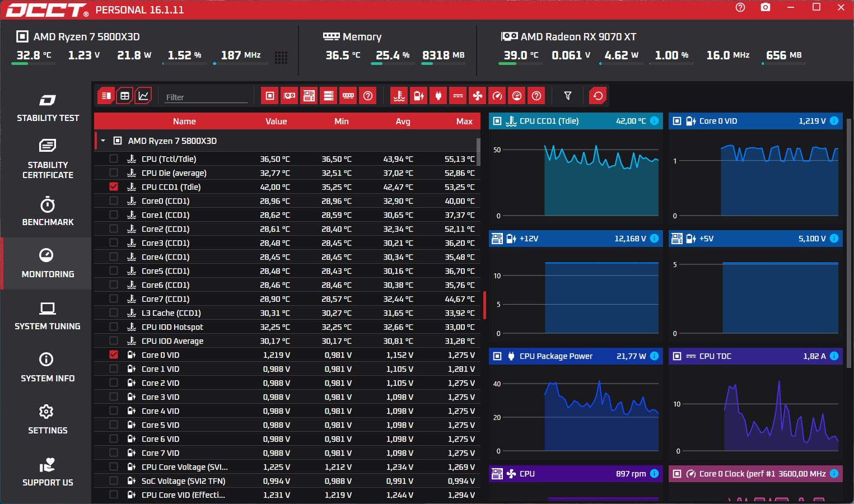Image resolution: width=854 pixels, height=504 pixels.
Task: Open the Support Us page
Action: (x=48, y=472)
